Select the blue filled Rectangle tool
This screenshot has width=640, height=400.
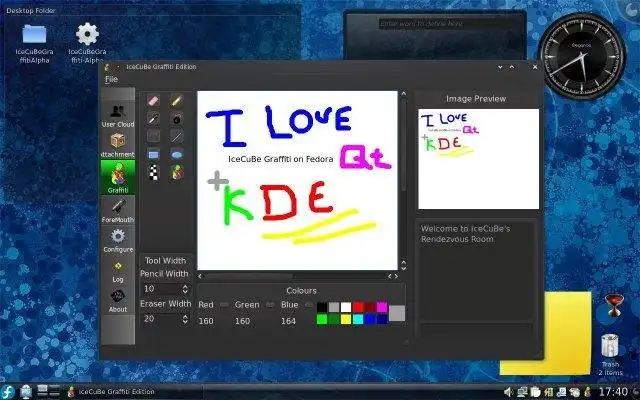click(153, 155)
